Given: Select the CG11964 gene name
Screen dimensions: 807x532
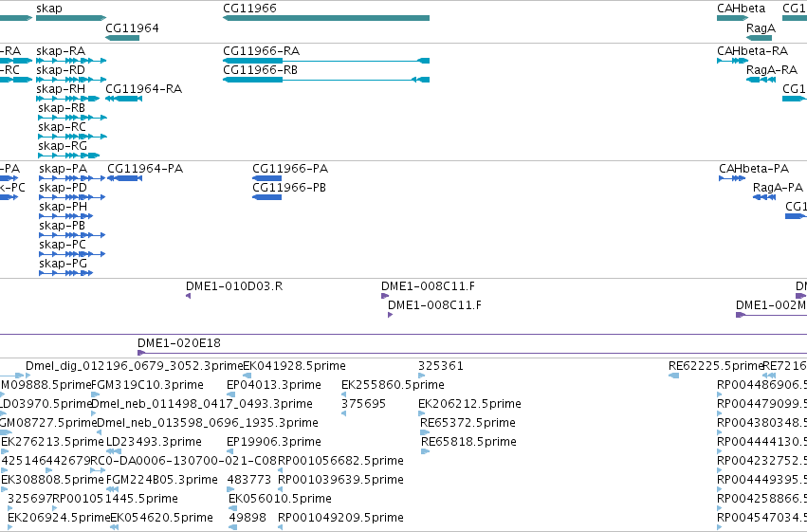Looking at the screenshot, I should pyautogui.click(x=132, y=28).
